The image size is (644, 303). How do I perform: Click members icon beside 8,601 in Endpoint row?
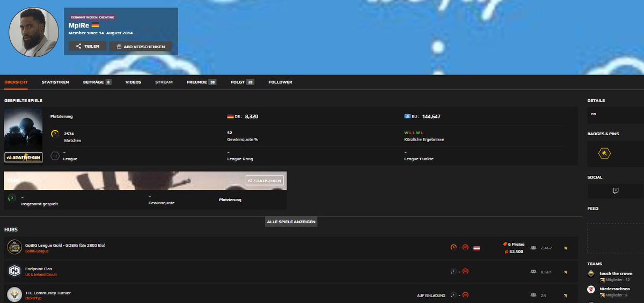(533, 271)
